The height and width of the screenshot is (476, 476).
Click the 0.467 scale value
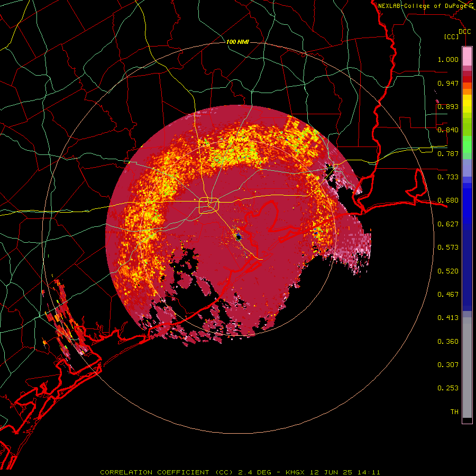coord(448,295)
